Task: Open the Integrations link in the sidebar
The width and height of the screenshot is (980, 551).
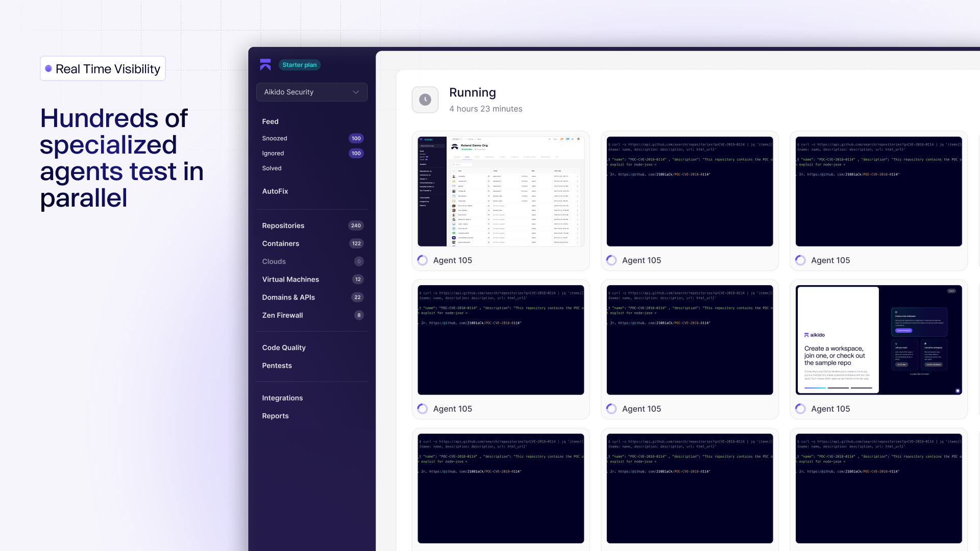Action: tap(282, 398)
